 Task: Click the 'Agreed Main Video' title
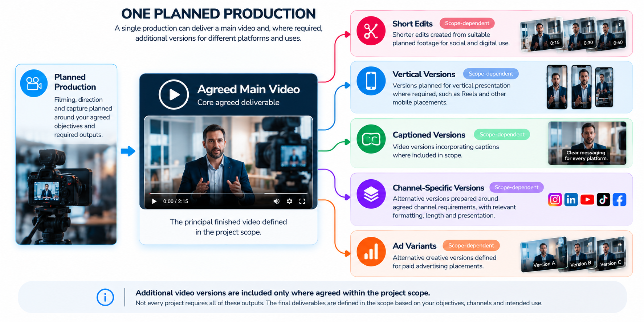coord(248,89)
